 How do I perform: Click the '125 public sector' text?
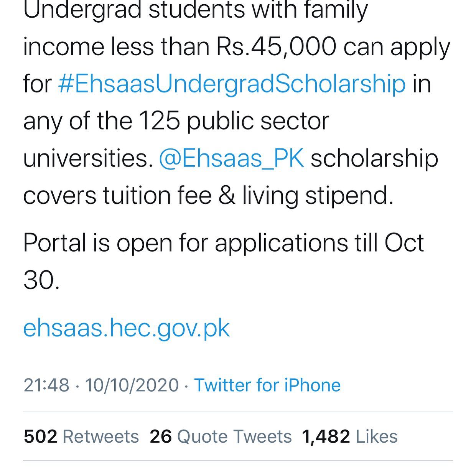coord(234,121)
